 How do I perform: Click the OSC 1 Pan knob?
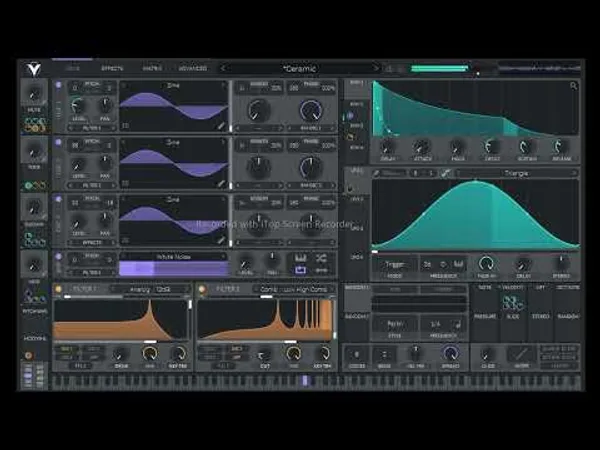tap(105, 105)
